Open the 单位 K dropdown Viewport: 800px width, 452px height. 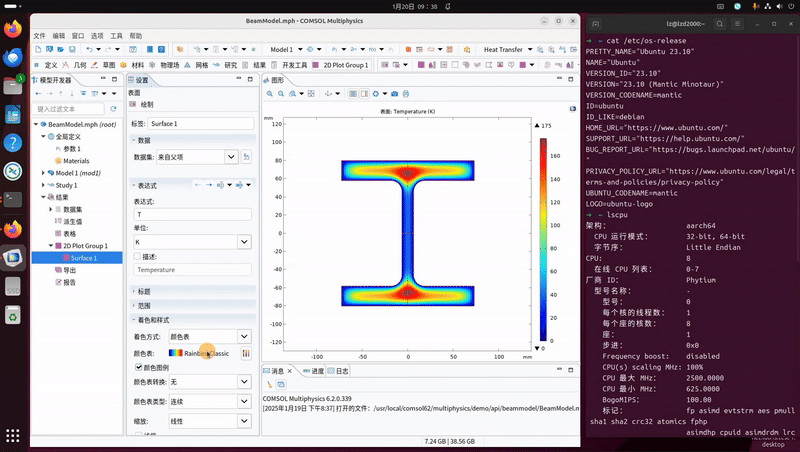coord(243,241)
